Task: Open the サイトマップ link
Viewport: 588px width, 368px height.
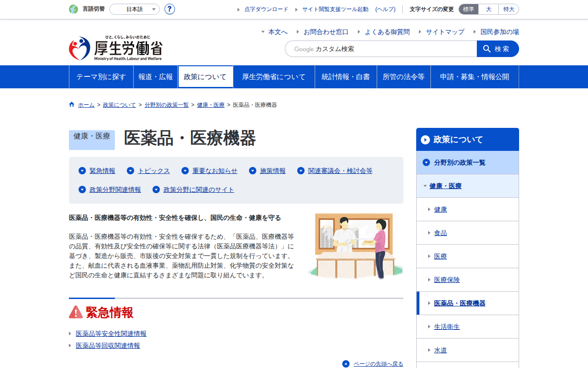Action: 445,32
